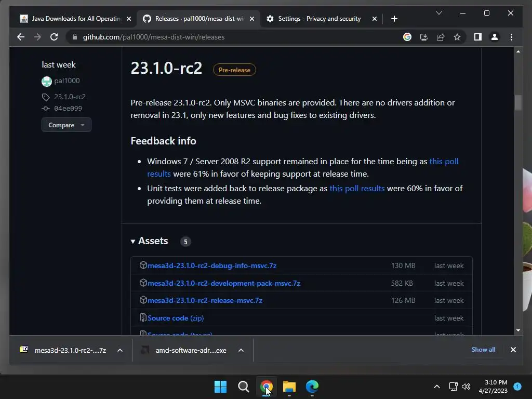This screenshot has width=532, height=399.
Task: Switch to Settings Privacy and security tab
Action: point(320,19)
